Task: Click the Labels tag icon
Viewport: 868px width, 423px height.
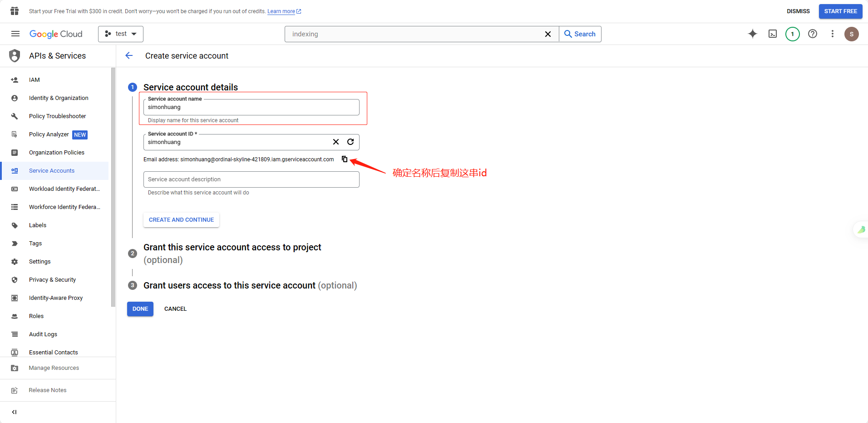Action: (x=15, y=225)
